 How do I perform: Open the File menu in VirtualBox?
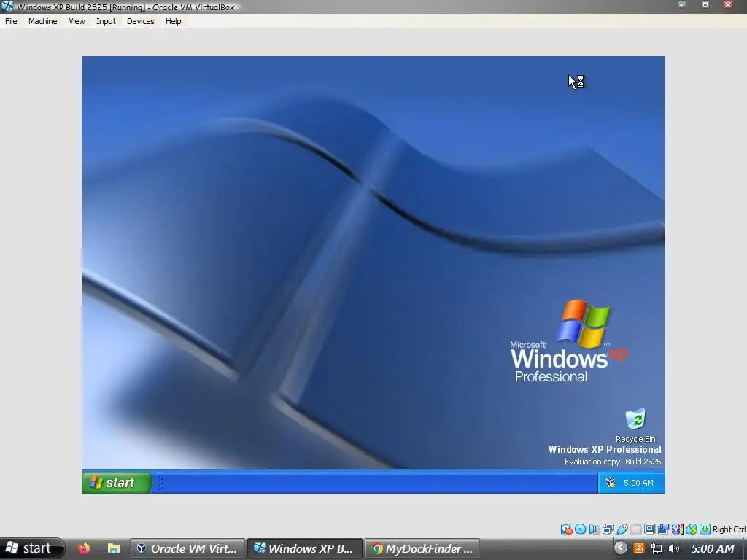coord(11,21)
